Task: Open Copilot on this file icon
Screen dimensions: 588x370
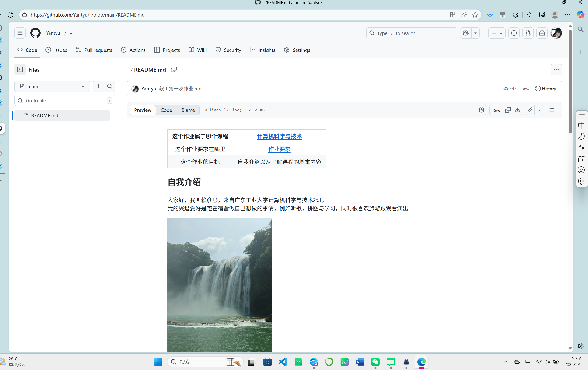Action: pos(481,110)
